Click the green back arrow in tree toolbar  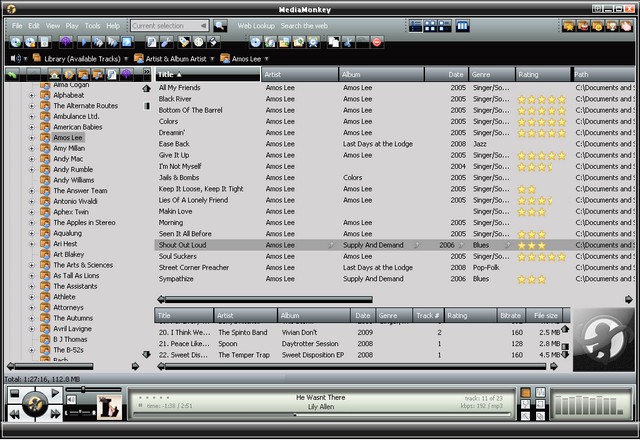click(12, 74)
